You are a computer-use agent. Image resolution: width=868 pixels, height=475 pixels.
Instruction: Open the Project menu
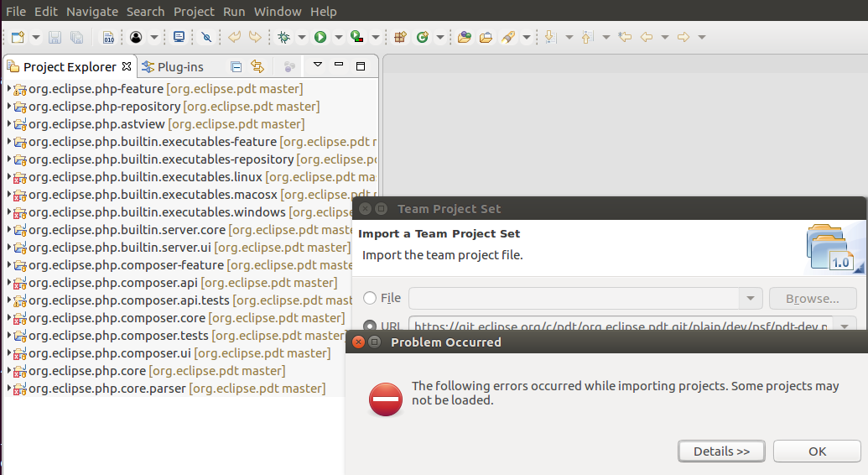(194, 11)
